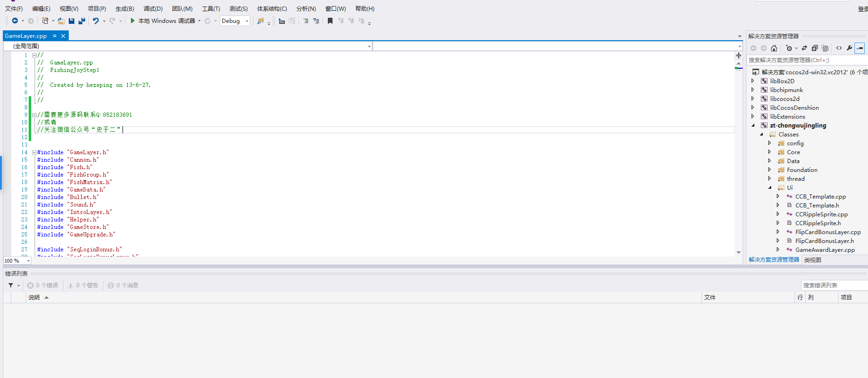Click the Find in Files icon
This screenshot has width=868, height=378.
click(x=260, y=21)
